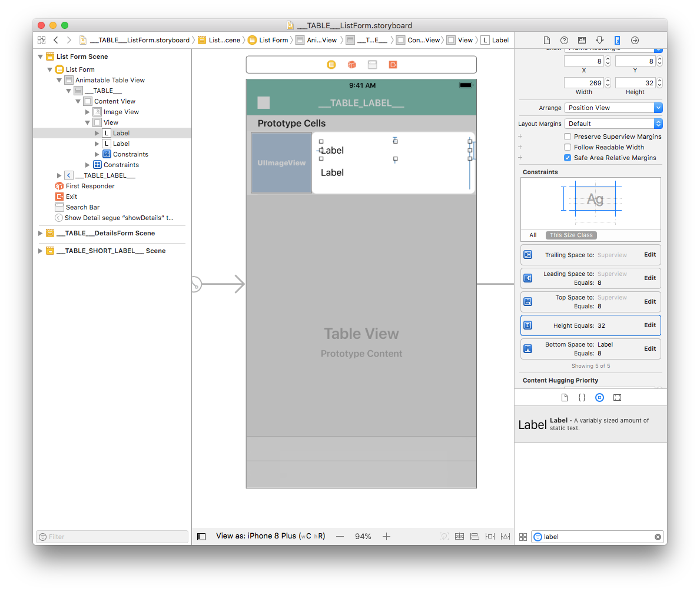Show the Object library
Screen dimensions: 700x592
coord(599,397)
